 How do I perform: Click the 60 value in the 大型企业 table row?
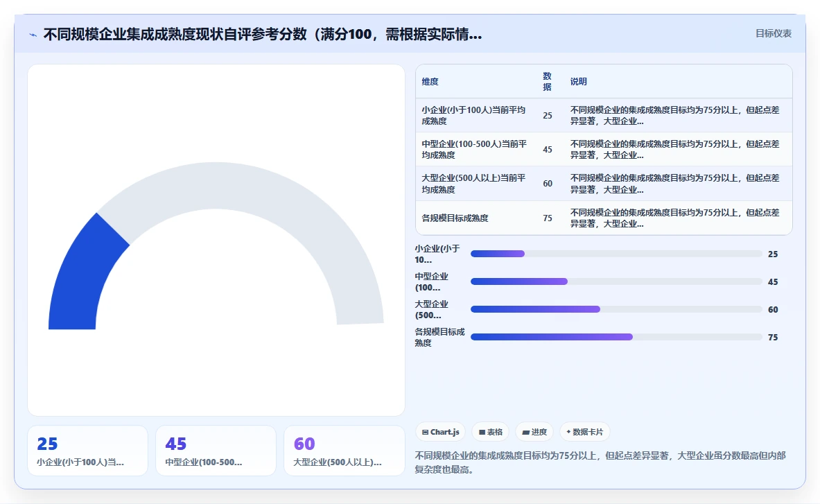coord(548,184)
